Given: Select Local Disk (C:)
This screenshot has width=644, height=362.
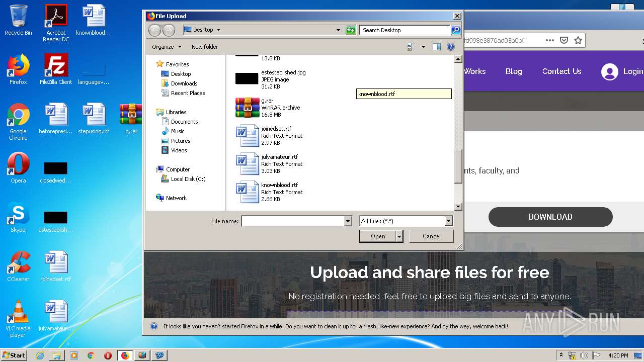Looking at the screenshot, I should [x=183, y=179].
